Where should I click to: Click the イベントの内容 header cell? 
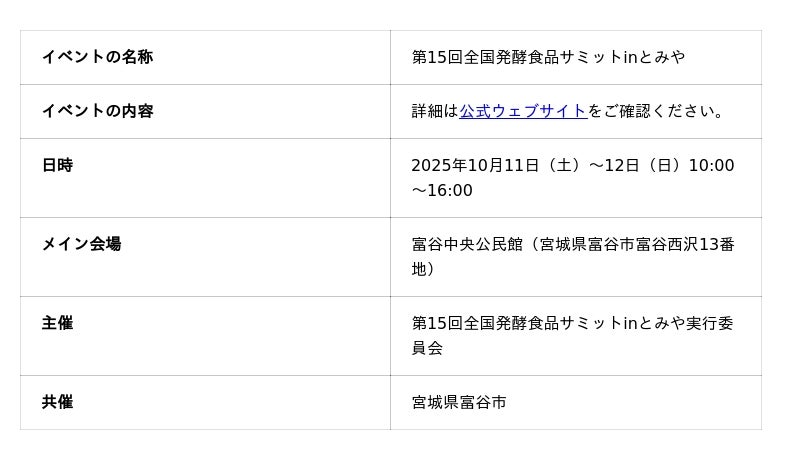tap(97, 111)
